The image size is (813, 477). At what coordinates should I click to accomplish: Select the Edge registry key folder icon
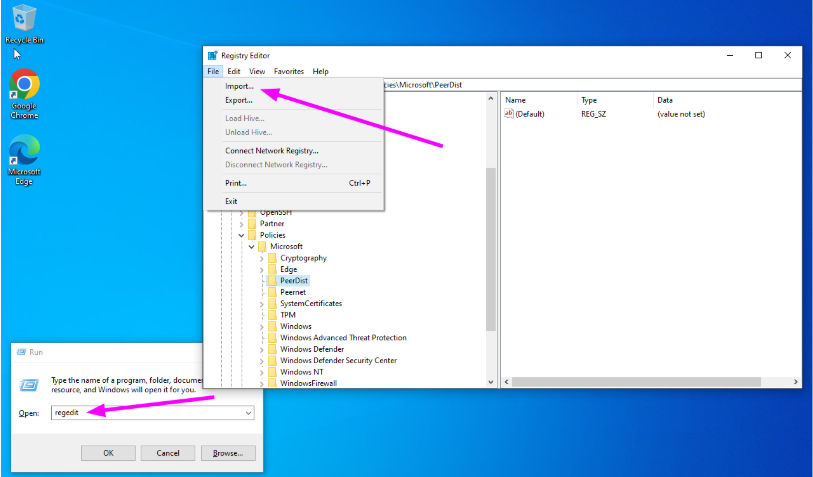[273, 269]
